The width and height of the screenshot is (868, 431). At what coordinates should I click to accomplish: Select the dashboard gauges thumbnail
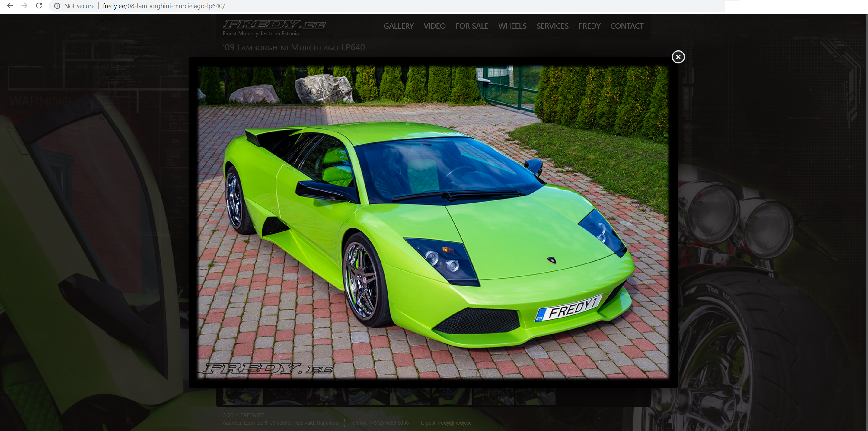[x=285, y=396]
